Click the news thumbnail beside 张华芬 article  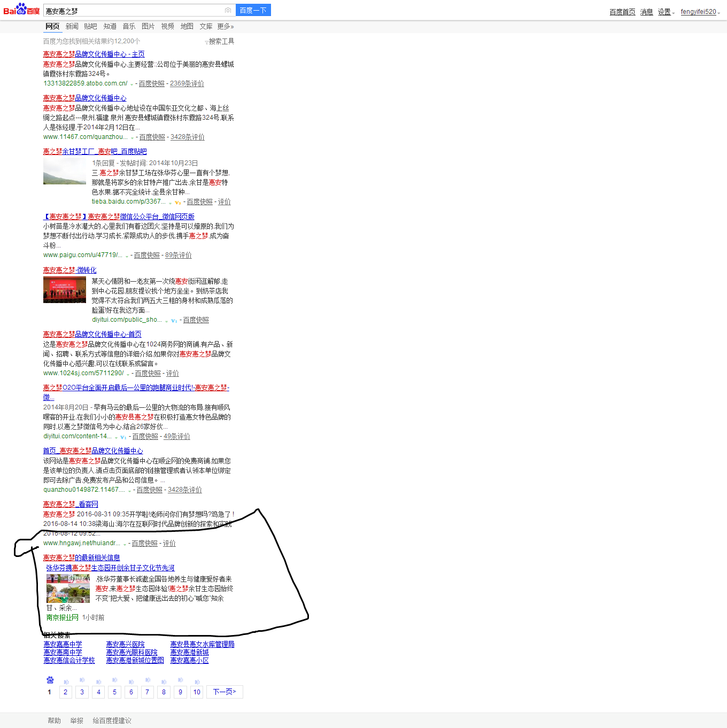click(x=68, y=589)
